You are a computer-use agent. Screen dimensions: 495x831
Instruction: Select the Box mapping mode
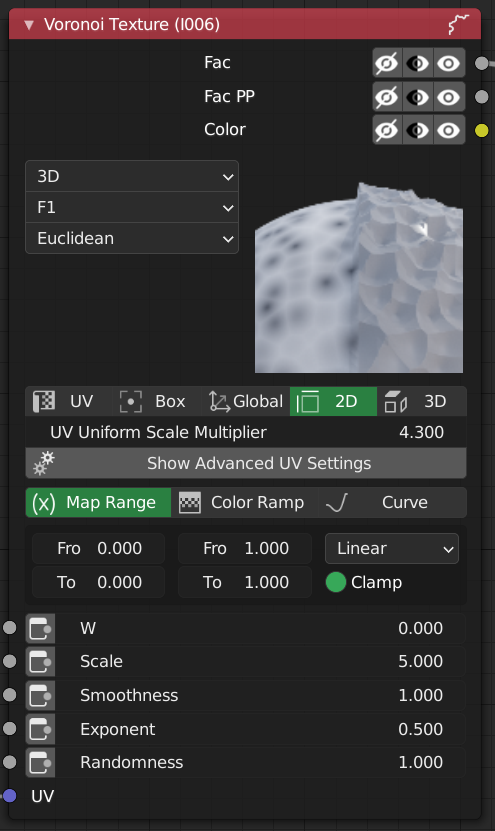click(158, 401)
